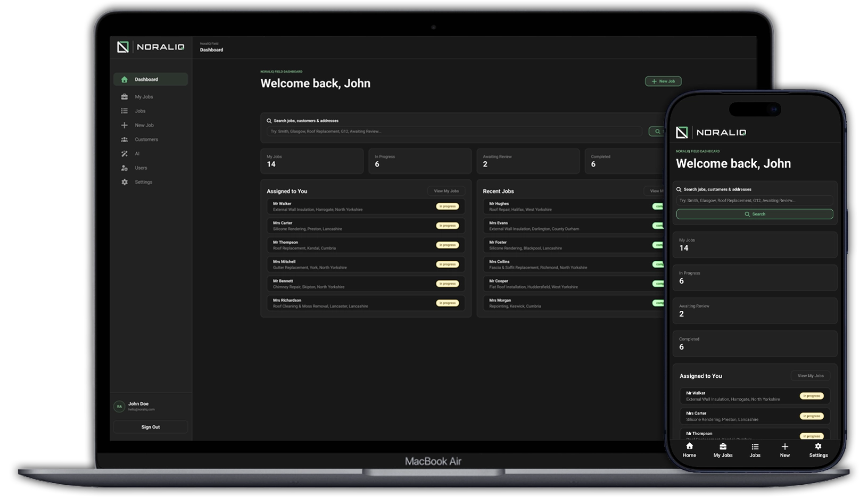This screenshot has height=497, width=868.
Task: Click View My Jobs button on laptop
Action: (446, 191)
